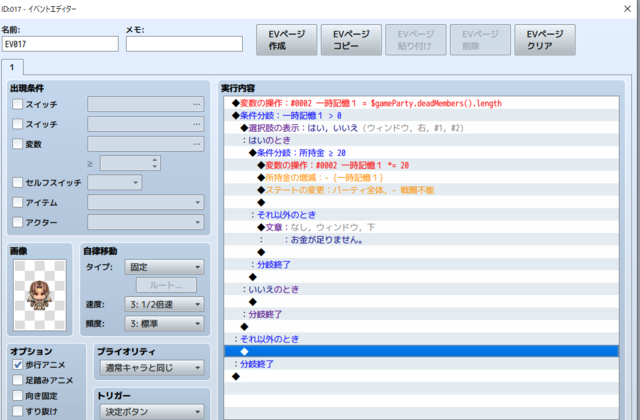Screen dimensions: 640x420
Task: Click the EVページ作成 button
Action: point(287,40)
